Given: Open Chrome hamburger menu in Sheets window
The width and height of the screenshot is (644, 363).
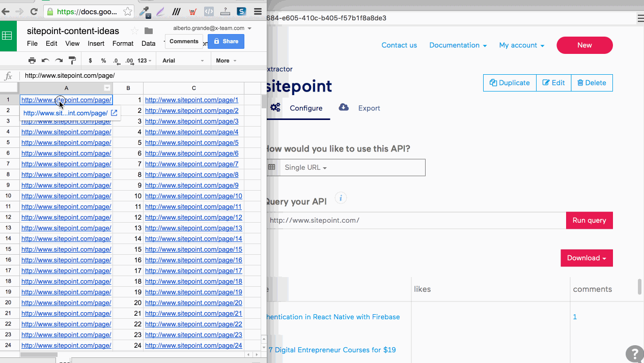Looking at the screenshot, I should [258, 11].
